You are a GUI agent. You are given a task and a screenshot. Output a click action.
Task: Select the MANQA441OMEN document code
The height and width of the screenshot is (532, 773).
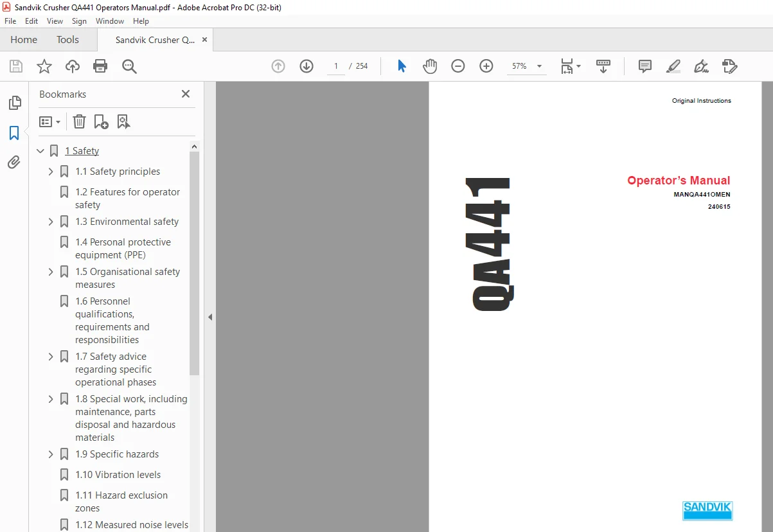point(702,195)
